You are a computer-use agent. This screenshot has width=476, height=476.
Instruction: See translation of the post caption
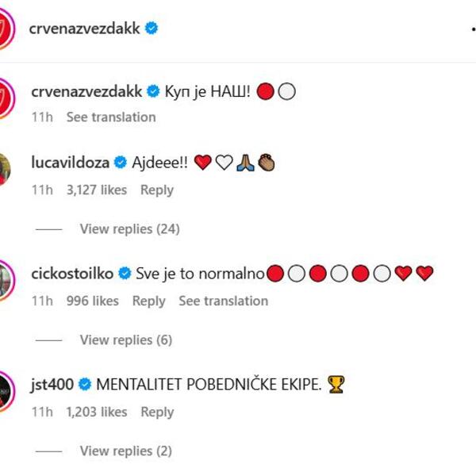coord(110,117)
